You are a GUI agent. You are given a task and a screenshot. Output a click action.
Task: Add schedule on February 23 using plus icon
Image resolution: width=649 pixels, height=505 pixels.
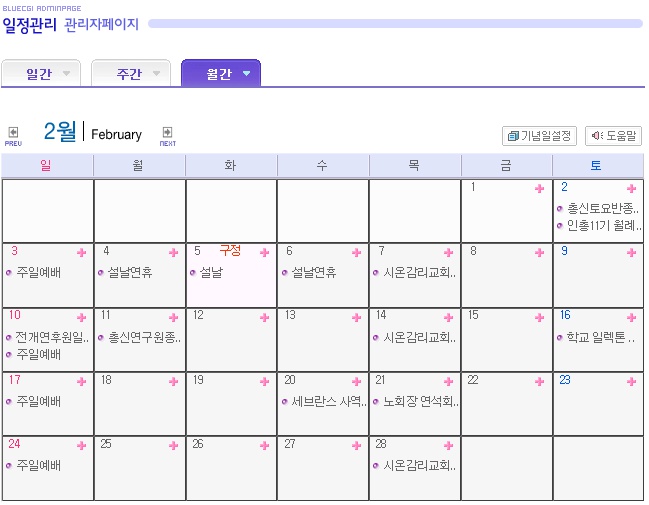point(631,381)
